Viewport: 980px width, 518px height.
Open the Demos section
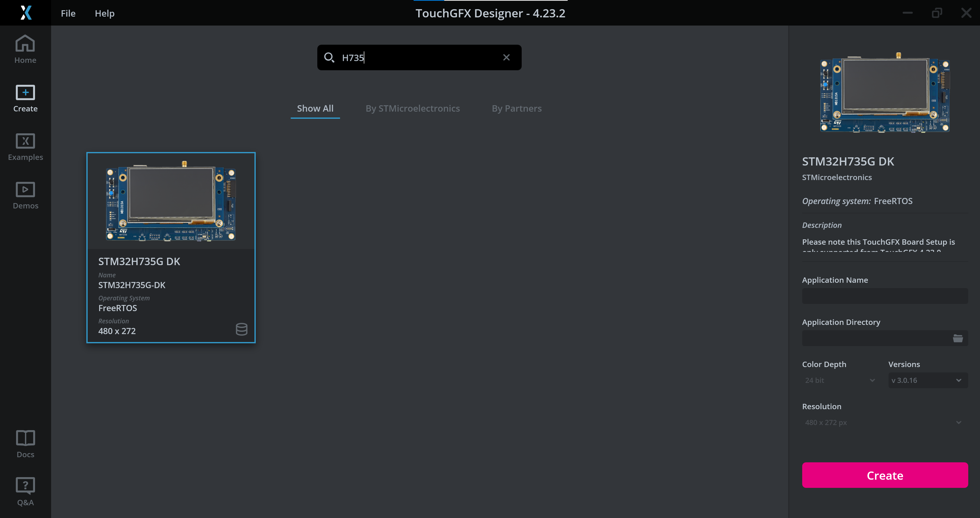point(25,195)
